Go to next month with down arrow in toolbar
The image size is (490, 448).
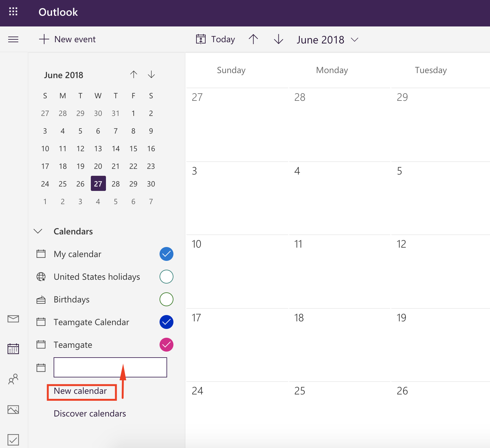[278, 39]
